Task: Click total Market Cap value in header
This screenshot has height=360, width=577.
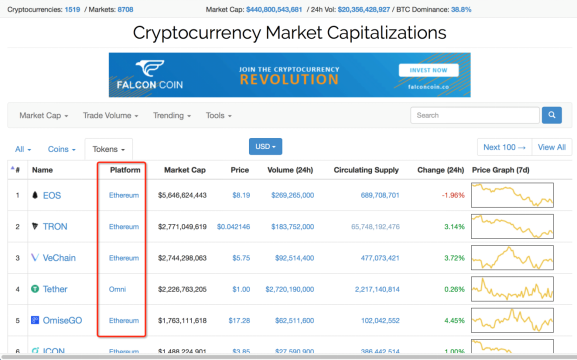Action: (x=274, y=10)
